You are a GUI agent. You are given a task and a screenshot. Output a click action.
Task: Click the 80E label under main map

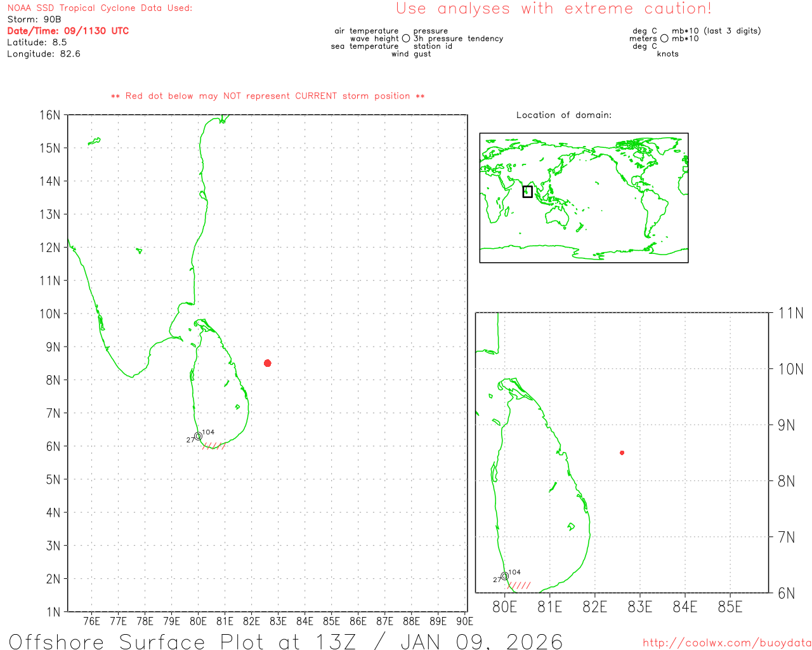(198, 621)
